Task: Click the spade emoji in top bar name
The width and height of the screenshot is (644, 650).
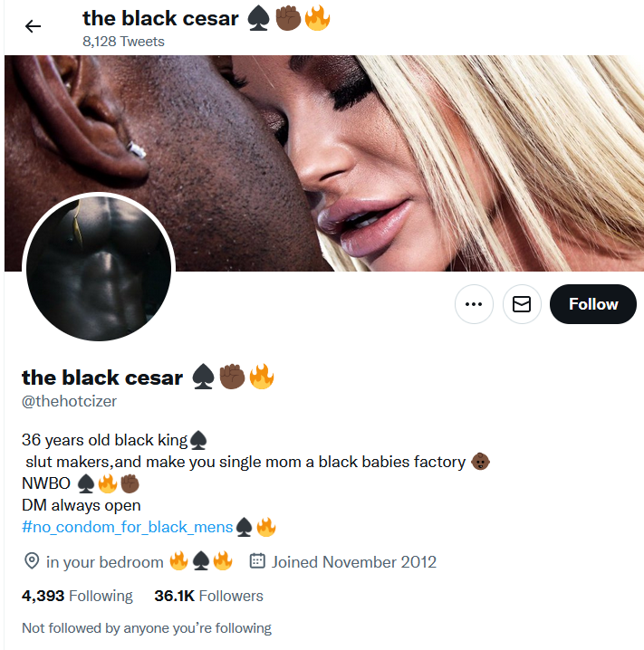Action: click(259, 20)
